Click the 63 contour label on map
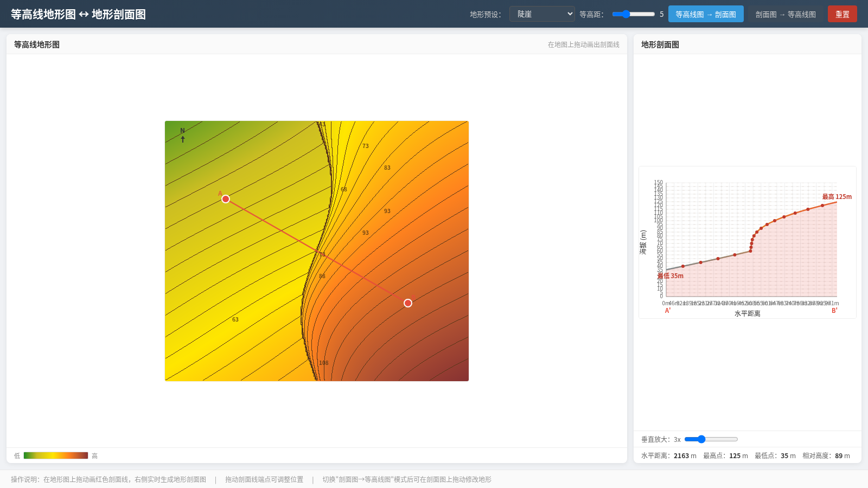Viewport: 868px width, 488px height. (235, 319)
